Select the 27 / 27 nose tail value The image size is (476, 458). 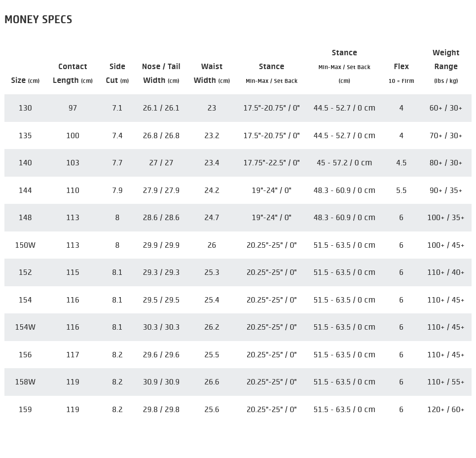(x=161, y=163)
